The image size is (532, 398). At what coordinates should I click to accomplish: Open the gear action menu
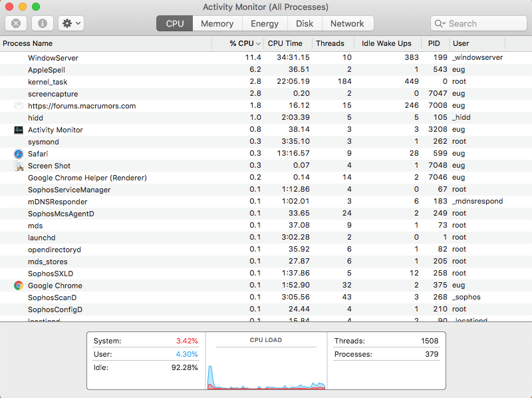[x=71, y=23]
